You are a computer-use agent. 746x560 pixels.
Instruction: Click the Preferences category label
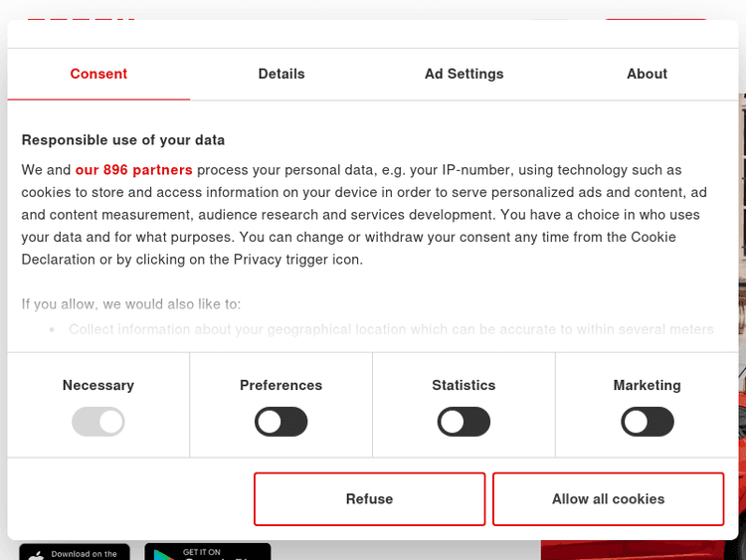[x=281, y=385]
